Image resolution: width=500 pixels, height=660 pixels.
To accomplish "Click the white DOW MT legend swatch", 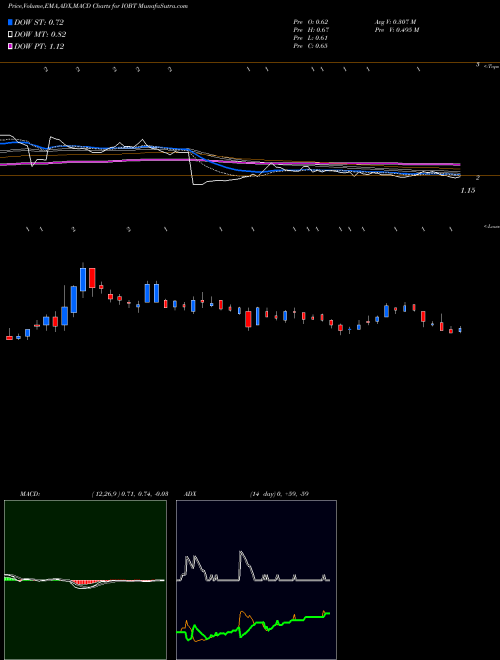I will pos(10,35).
